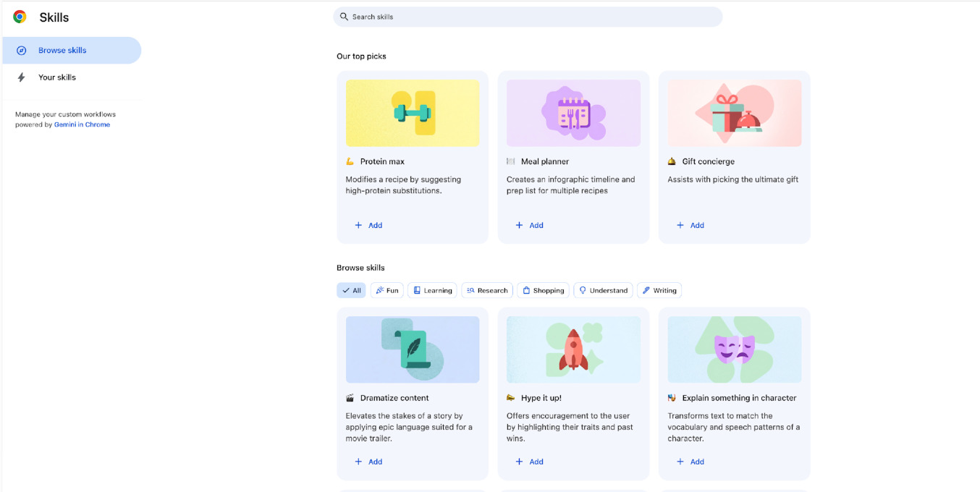Filter skills by Research category
980x492 pixels.
pyautogui.click(x=487, y=291)
